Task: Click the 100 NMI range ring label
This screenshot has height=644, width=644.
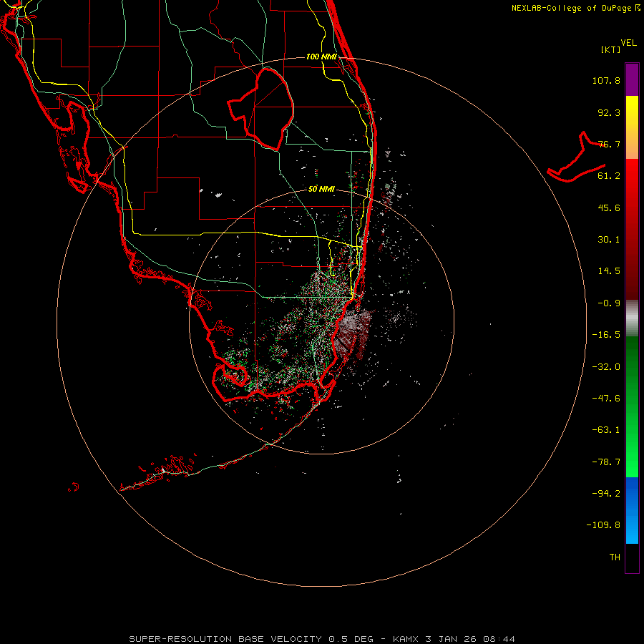Action: coord(321,57)
